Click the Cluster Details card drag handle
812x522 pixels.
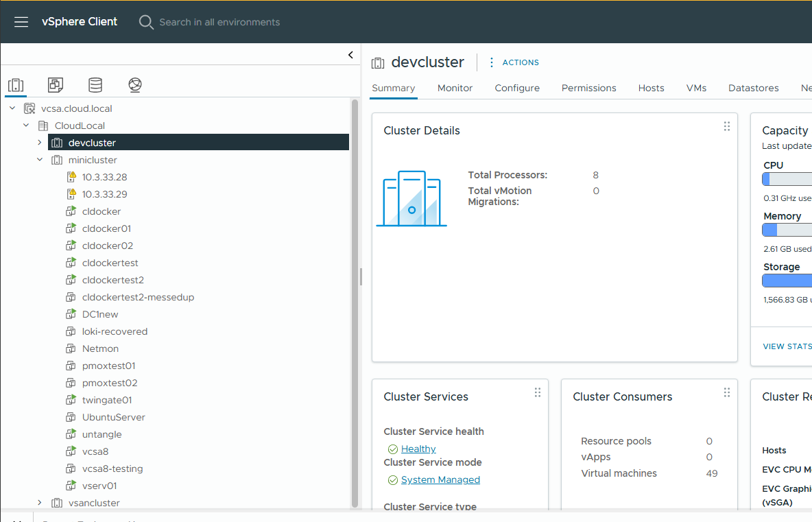pyautogui.click(x=727, y=126)
